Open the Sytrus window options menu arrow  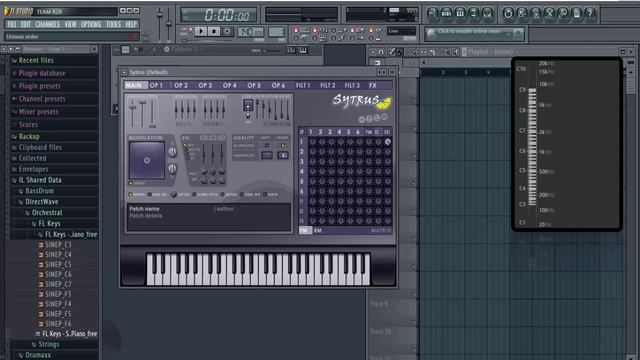tap(124, 72)
